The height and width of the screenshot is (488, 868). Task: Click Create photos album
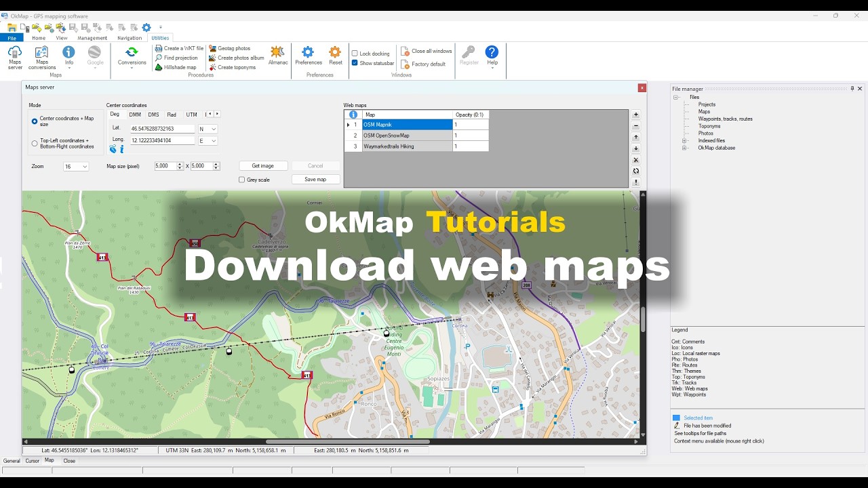click(236, 58)
